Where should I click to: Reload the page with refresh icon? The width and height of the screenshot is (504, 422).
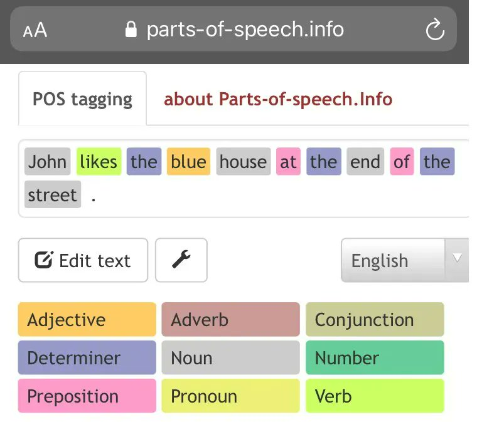[436, 29]
